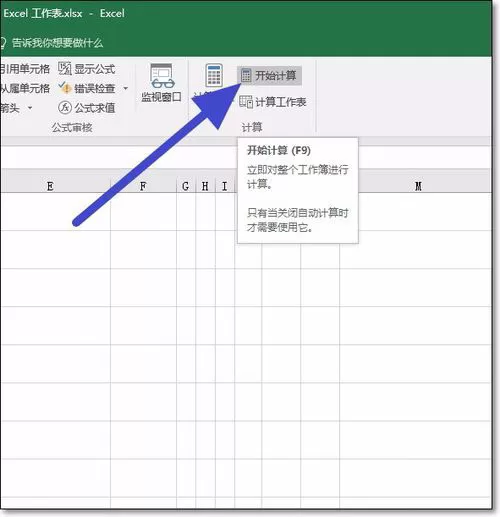Open the error checking dropdown arrow
Screen dimensions: 500x517
pyautogui.click(x=126, y=88)
